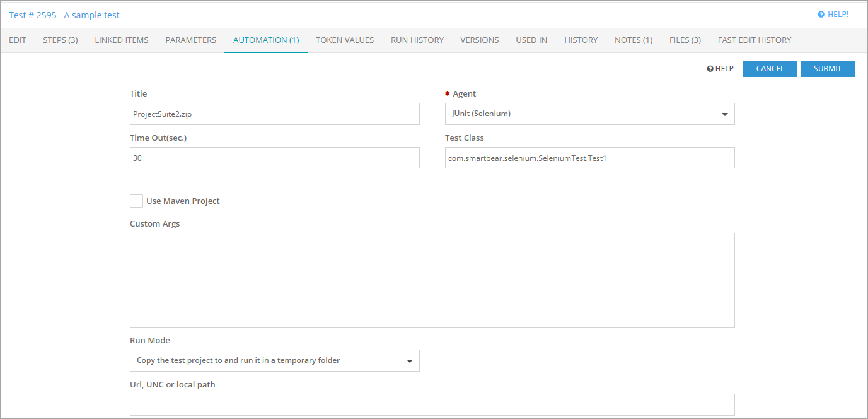
Task: Click the Title input field
Action: tap(274, 114)
